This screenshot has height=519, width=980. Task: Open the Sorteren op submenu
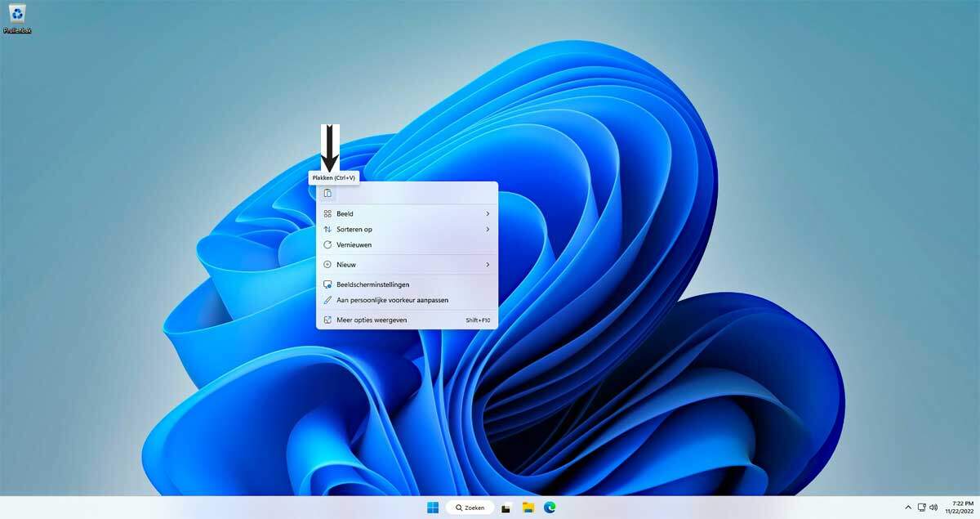(407, 229)
